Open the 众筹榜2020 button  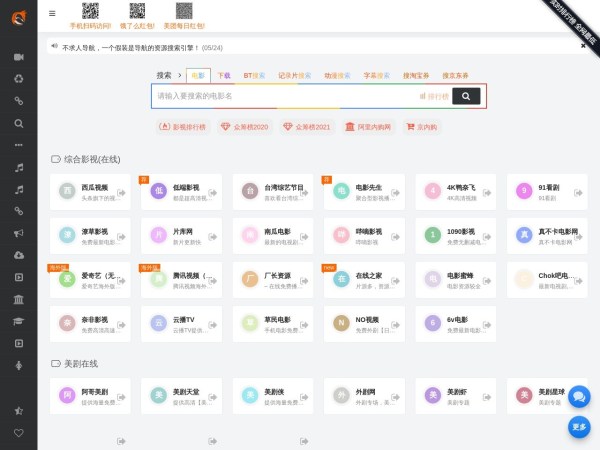245,127
